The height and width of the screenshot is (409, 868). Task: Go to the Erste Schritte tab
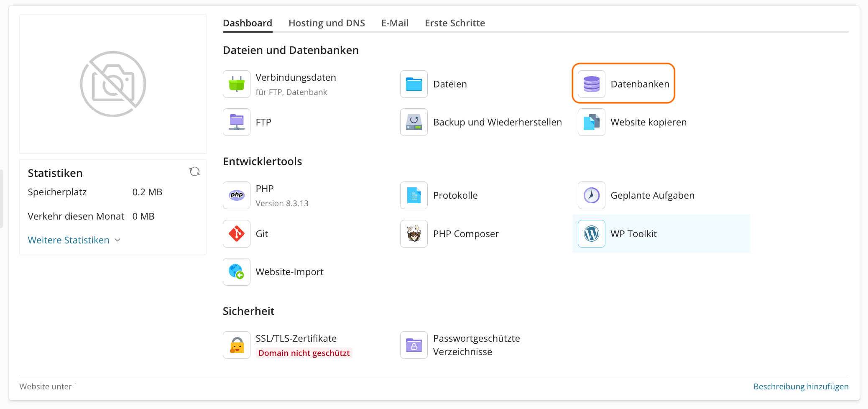(x=455, y=23)
